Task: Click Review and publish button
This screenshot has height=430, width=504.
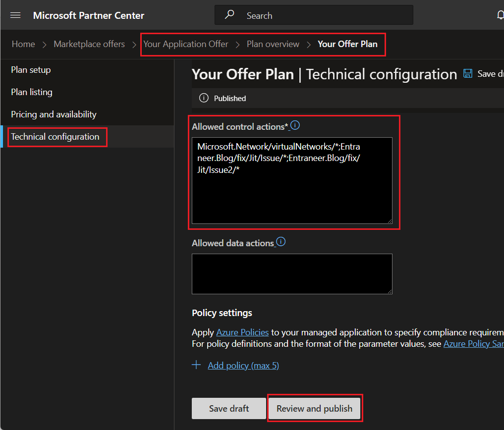Action: pyautogui.click(x=314, y=409)
